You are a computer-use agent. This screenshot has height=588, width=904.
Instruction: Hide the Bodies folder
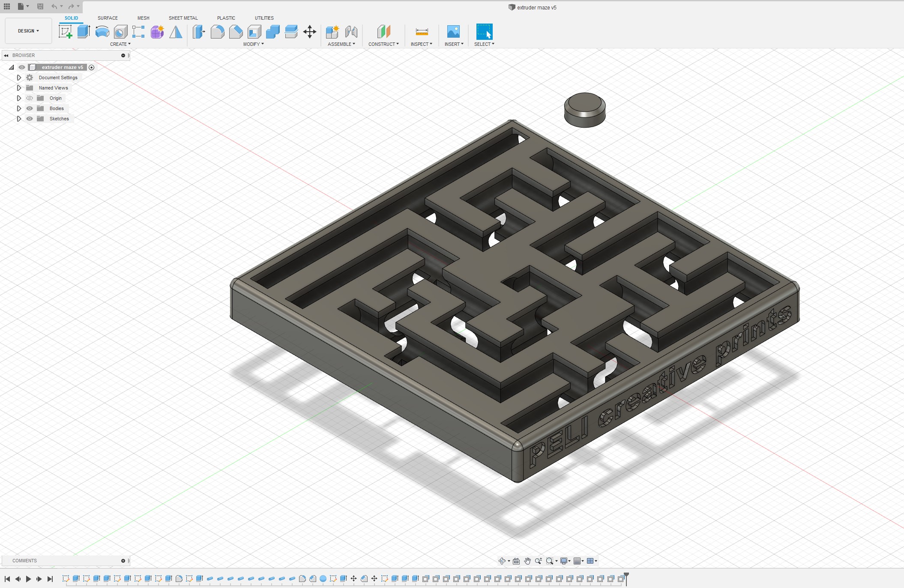29,108
